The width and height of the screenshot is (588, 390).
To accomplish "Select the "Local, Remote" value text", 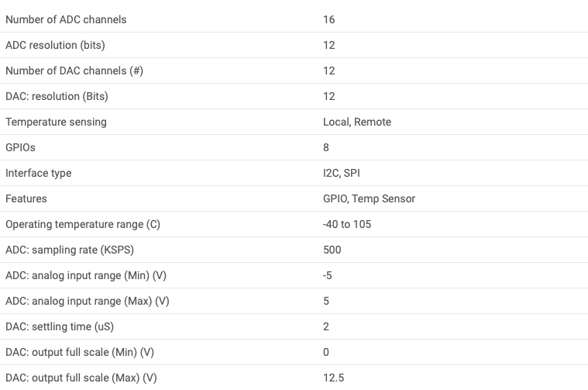I will (357, 122).
